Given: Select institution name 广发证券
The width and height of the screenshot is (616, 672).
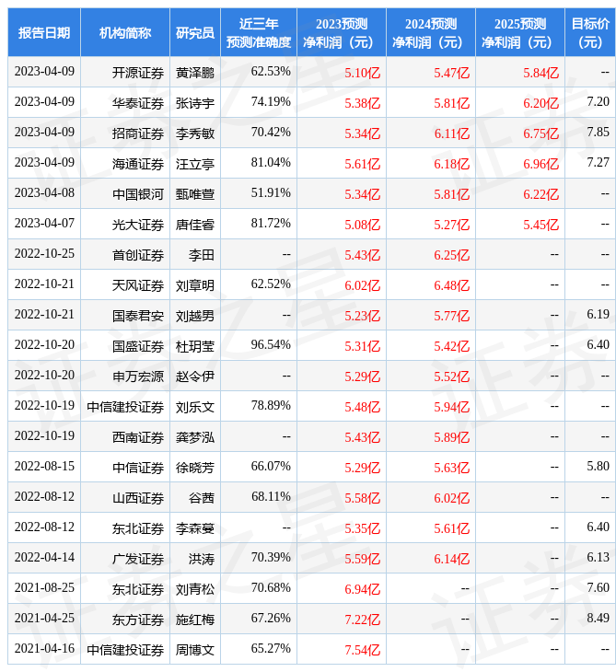Looking at the screenshot, I should point(138,559).
